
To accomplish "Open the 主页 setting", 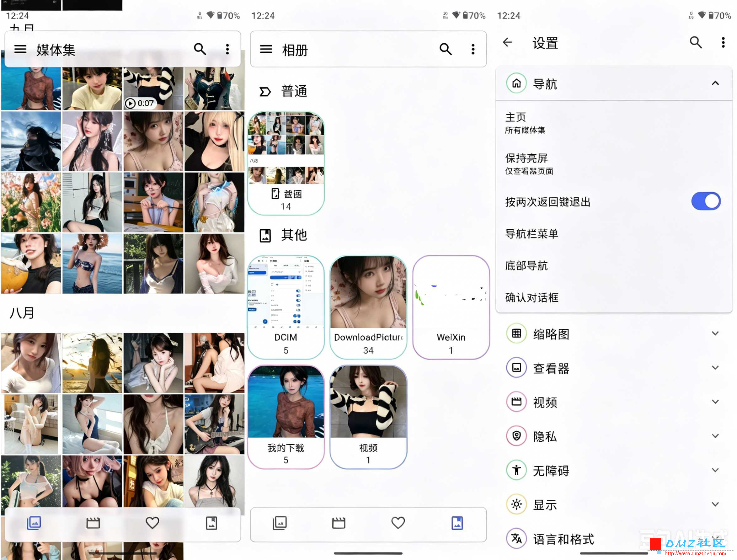I will (x=613, y=123).
